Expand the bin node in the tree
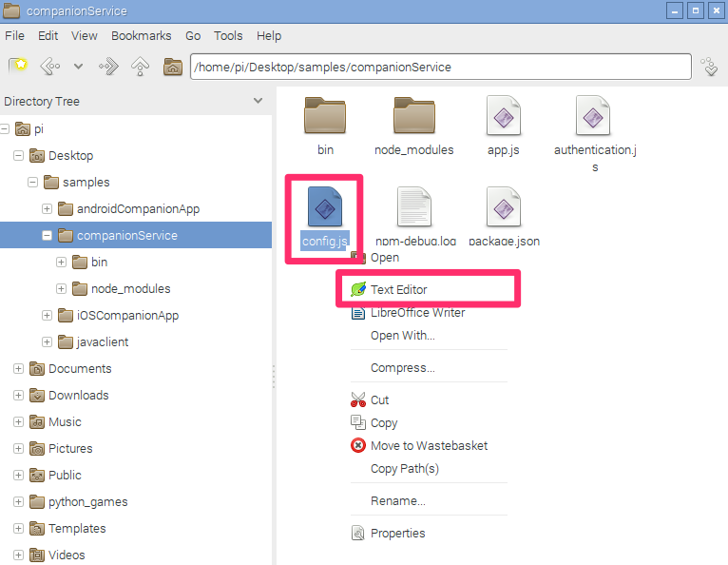 [61, 262]
